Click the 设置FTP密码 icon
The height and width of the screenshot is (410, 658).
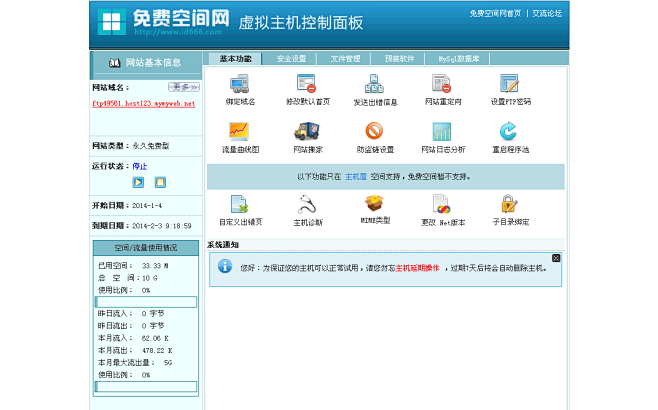(x=510, y=85)
